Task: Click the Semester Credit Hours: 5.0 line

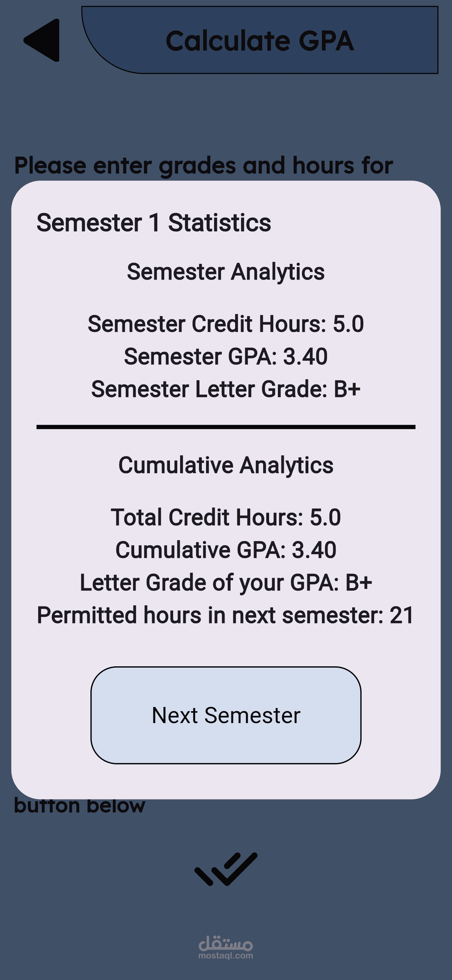Action: pyautogui.click(x=226, y=324)
